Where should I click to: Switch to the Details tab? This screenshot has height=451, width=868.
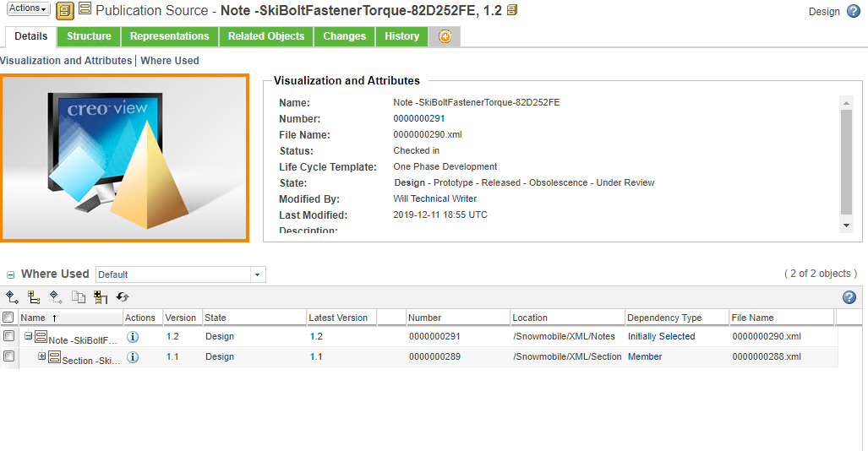tap(31, 36)
